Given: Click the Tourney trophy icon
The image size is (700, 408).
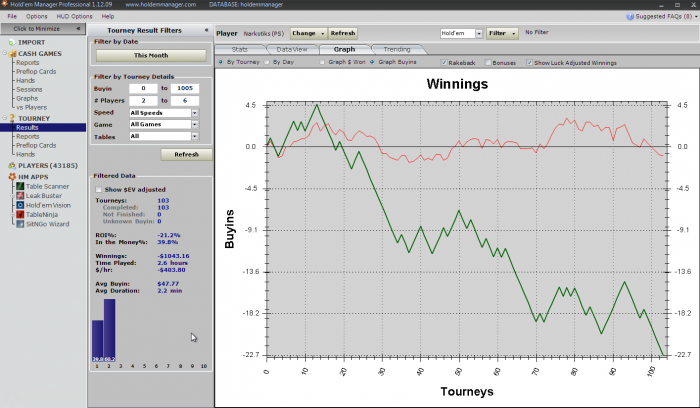Looking at the screenshot, I should pos(12,118).
